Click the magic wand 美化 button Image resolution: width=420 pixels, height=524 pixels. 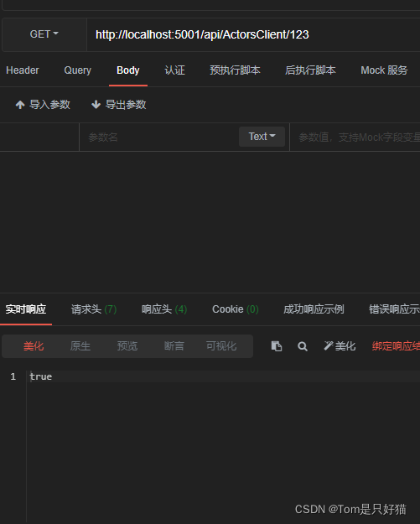[x=340, y=346]
